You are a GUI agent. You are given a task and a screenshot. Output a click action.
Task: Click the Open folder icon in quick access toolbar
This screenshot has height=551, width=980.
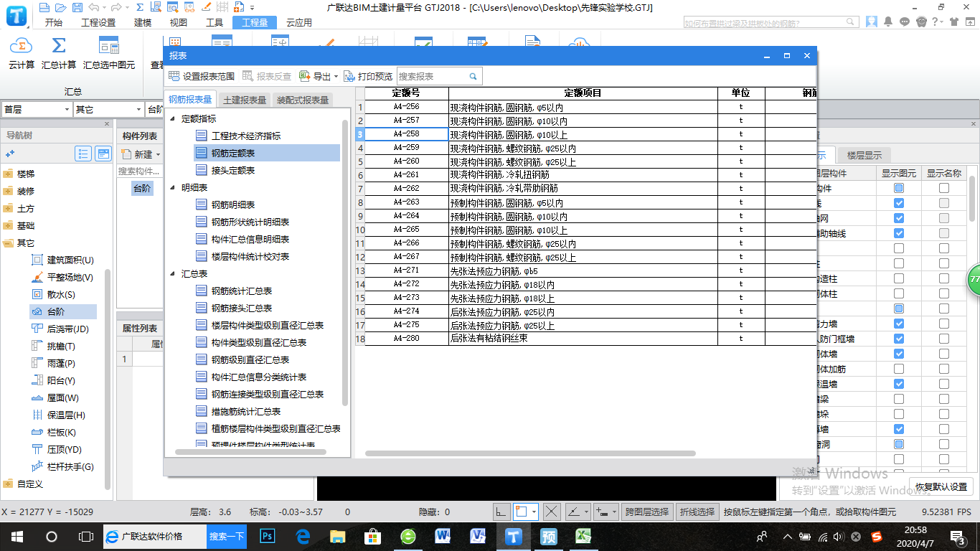click(x=60, y=8)
